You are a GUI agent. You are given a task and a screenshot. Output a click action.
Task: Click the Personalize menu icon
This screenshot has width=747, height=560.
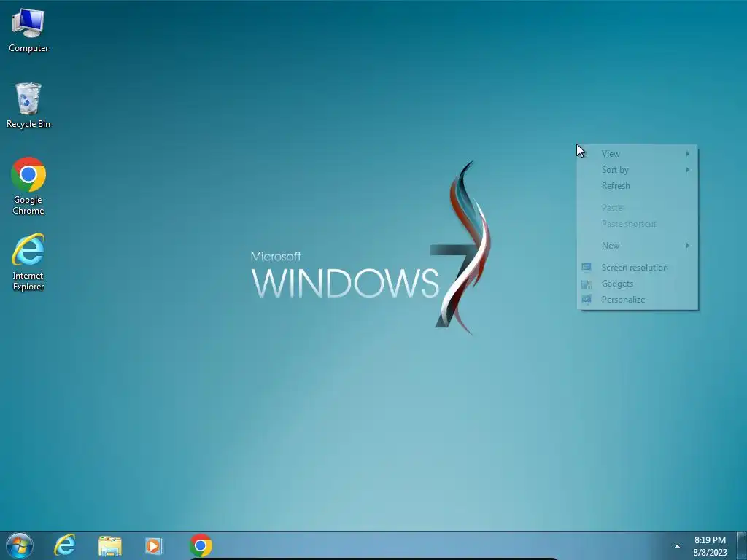point(587,300)
